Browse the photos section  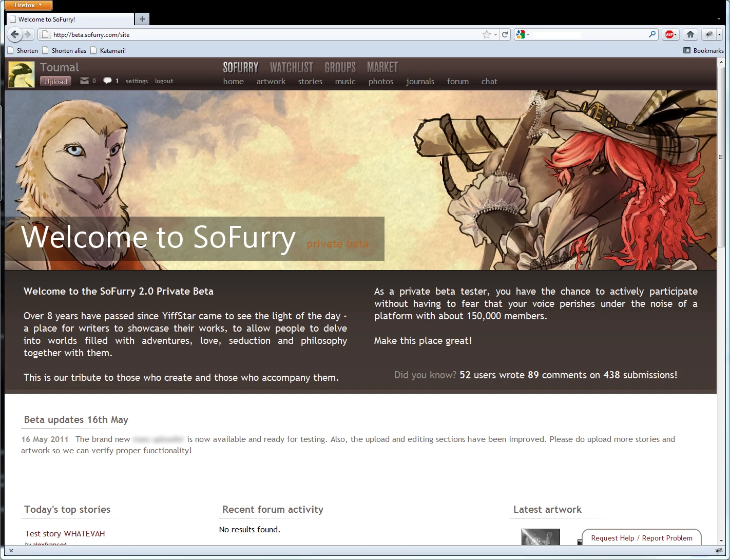(381, 81)
